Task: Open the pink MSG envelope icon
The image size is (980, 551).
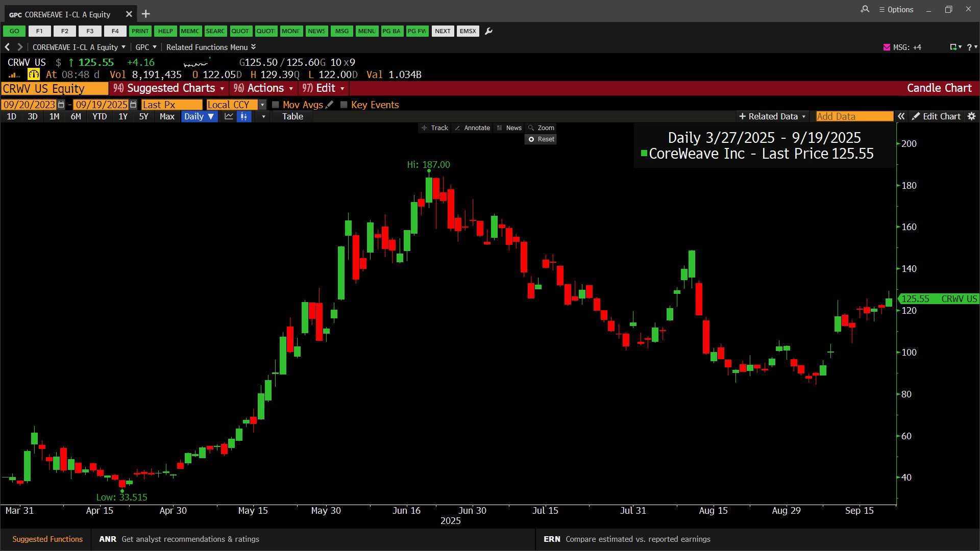Action: coord(887,47)
